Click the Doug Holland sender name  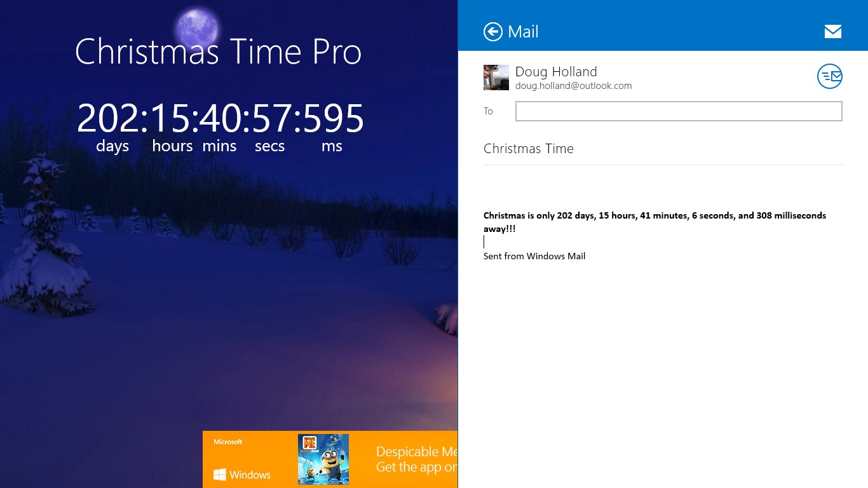pos(556,71)
